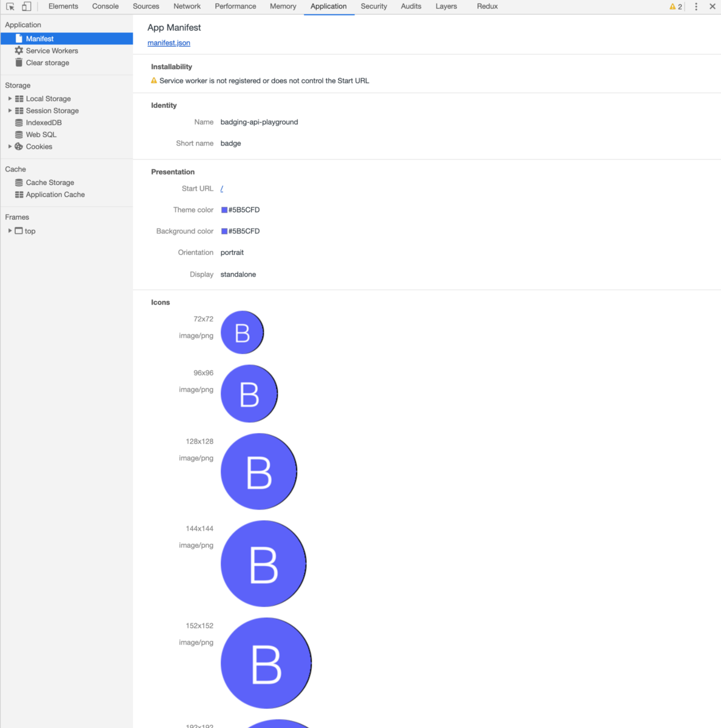Open the Audits tab

point(411,7)
